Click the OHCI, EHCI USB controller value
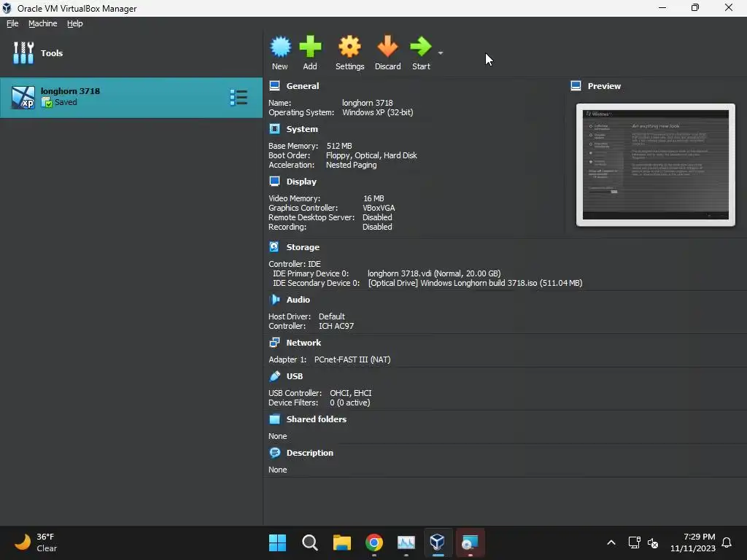The width and height of the screenshot is (747, 560). [x=351, y=393]
